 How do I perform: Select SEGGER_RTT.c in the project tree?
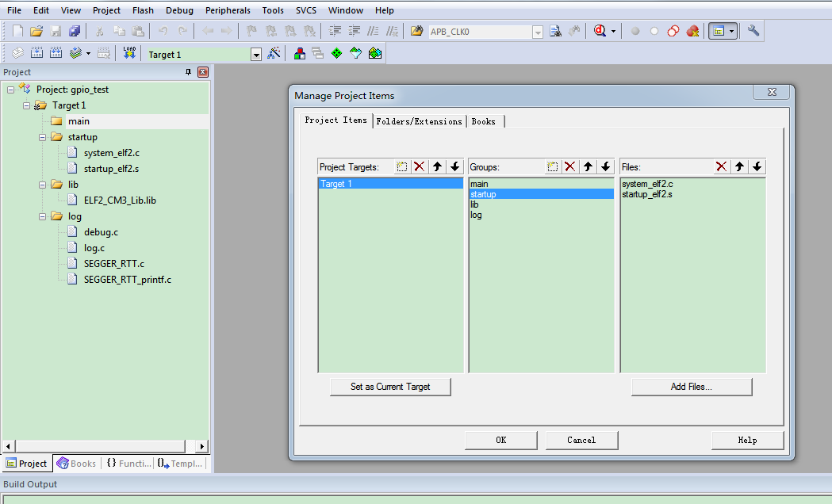pos(113,264)
